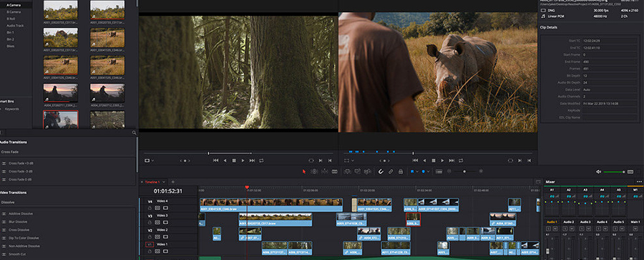644x260 pixels.
Task: Mute the Audio 2 mixer channel
Action: click(572, 228)
